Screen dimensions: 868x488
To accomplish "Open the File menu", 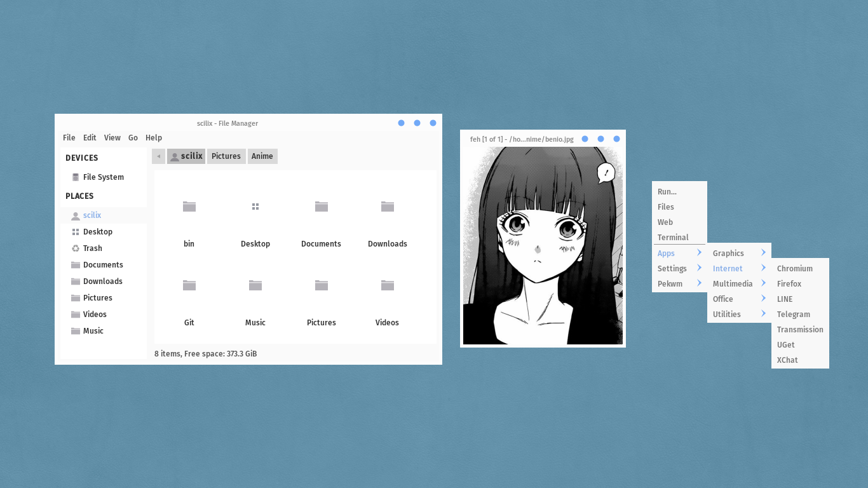I will tap(69, 138).
